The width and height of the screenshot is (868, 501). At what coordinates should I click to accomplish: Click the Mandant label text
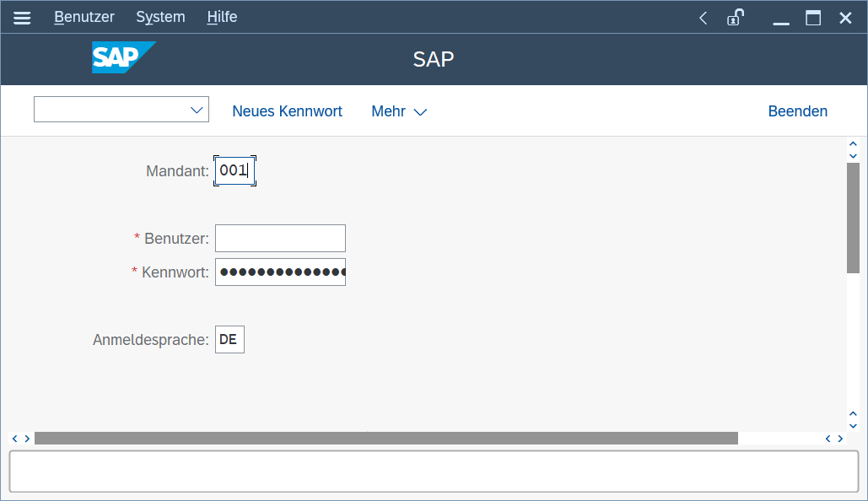(x=177, y=171)
